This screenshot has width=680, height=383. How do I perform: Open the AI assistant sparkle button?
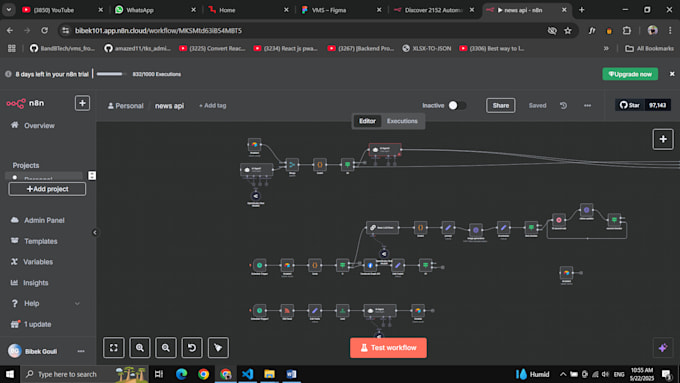coord(663,347)
